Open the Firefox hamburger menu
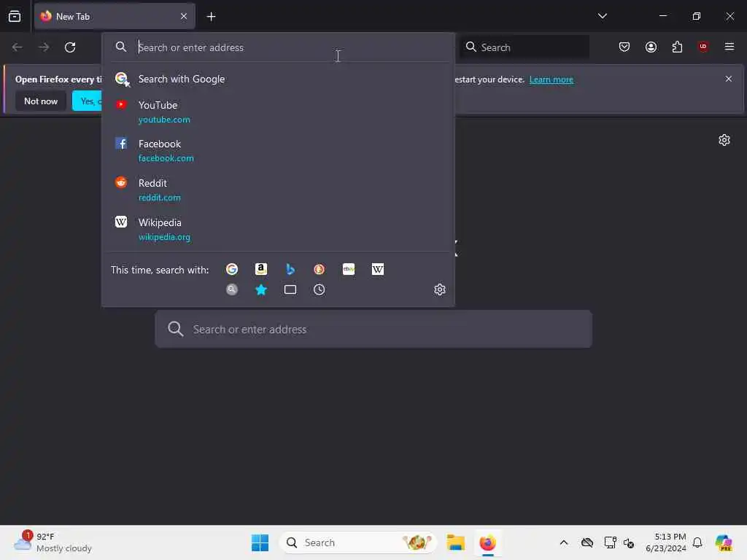 [x=729, y=47]
